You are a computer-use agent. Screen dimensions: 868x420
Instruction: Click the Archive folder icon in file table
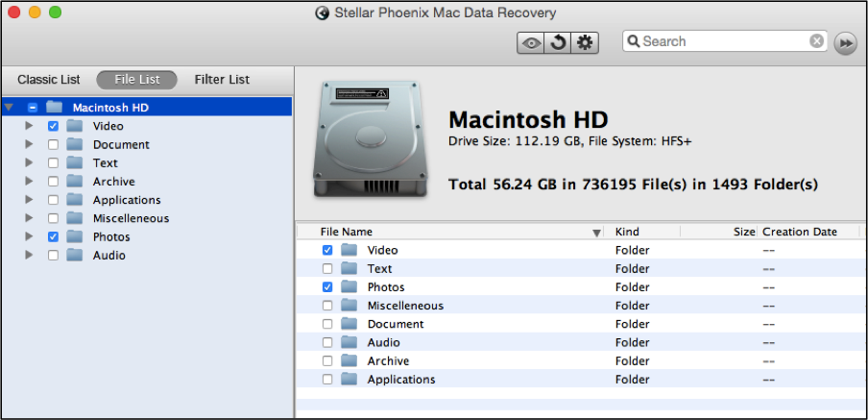(350, 360)
